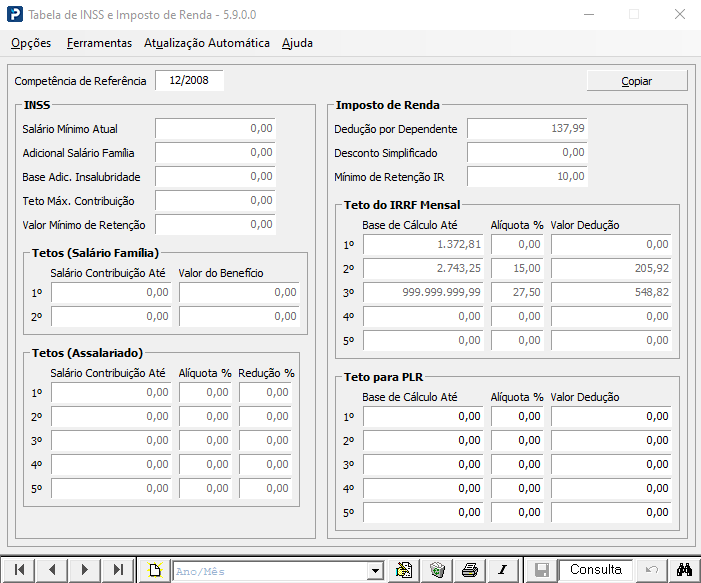Image resolution: width=701 pixels, height=583 pixels.
Task: Click the Salário Mínimo Atual field
Action: pos(215,128)
